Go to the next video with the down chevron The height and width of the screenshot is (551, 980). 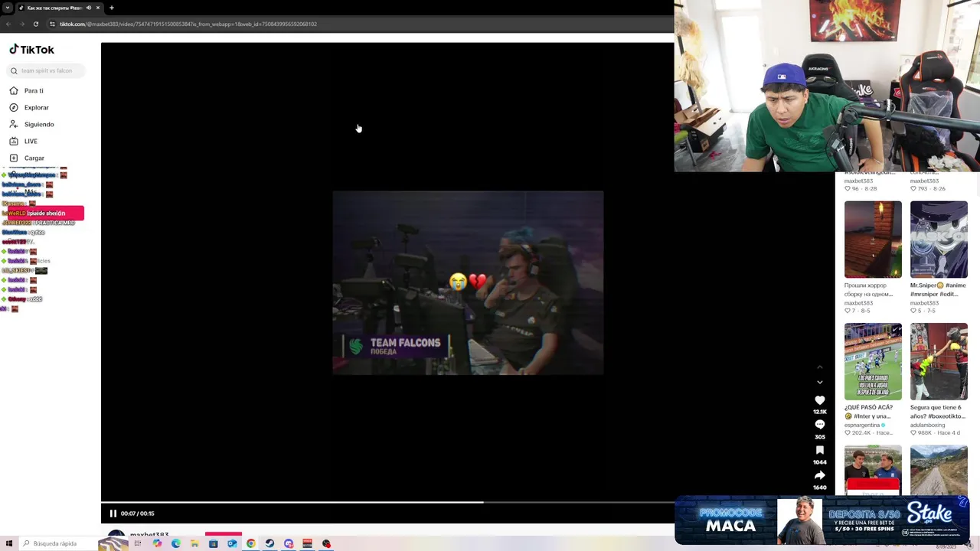[819, 383]
